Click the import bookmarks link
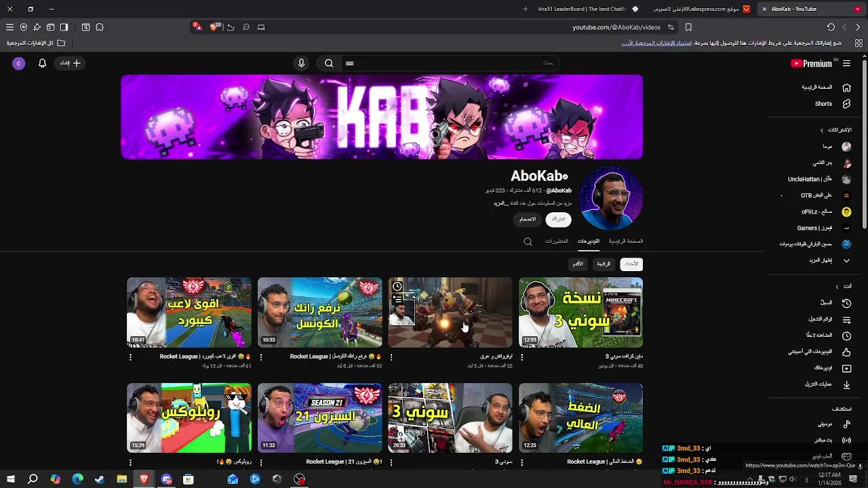Image resolution: width=868 pixels, height=488 pixels. (656, 43)
